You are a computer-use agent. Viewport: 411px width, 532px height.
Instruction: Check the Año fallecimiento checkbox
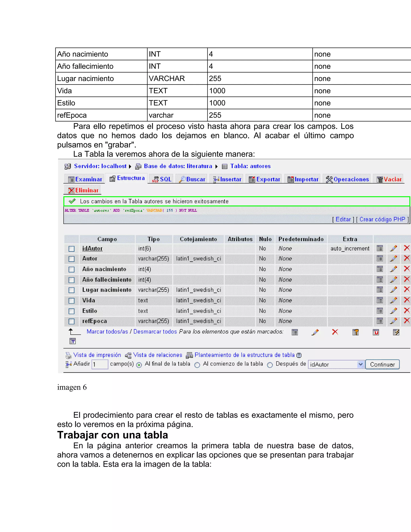[71, 280]
